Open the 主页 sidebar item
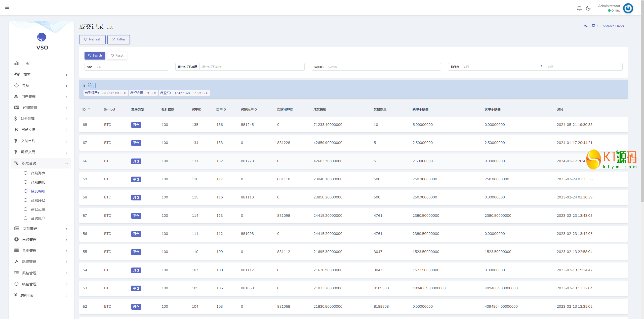The width and height of the screenshot is (644, 319). click(25, 64)
